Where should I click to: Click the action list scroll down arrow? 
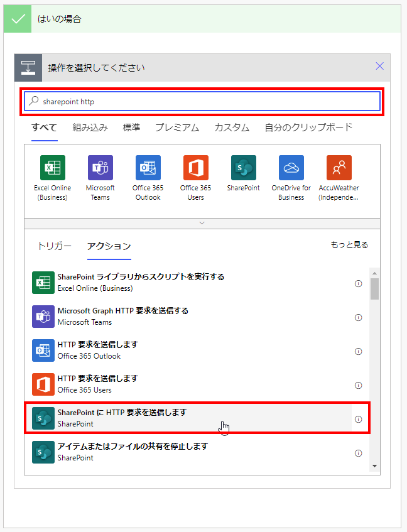(x=375, y=466)
